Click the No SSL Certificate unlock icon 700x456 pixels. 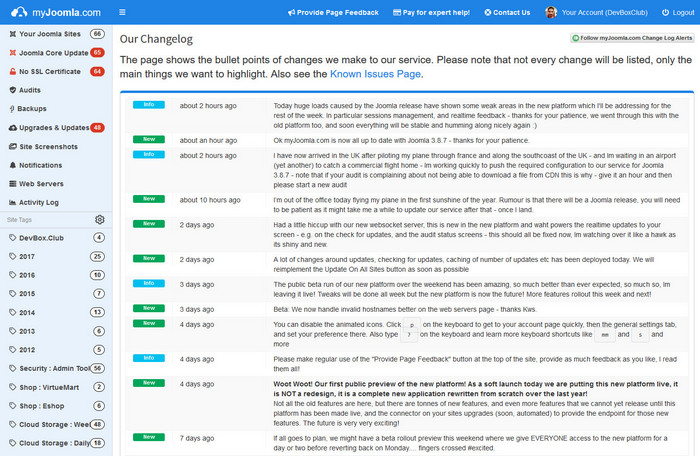12,71
